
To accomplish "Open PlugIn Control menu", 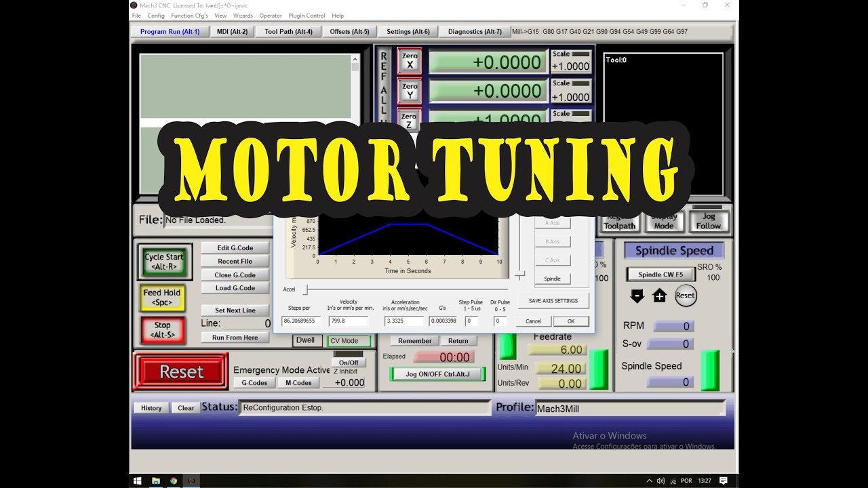I will tap(307, 16).
